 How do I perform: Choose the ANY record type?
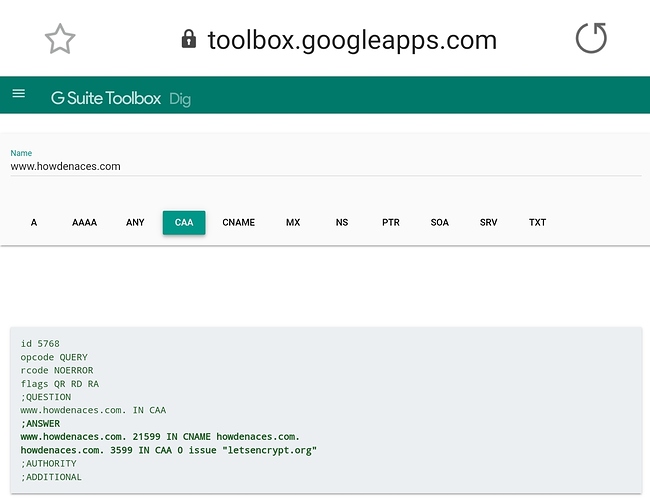point(135,223)
